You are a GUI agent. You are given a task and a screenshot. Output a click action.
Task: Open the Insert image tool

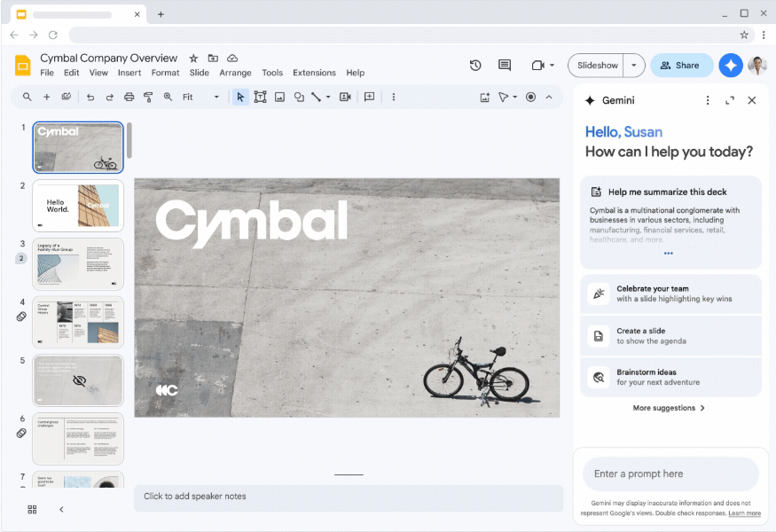point(279,97)
